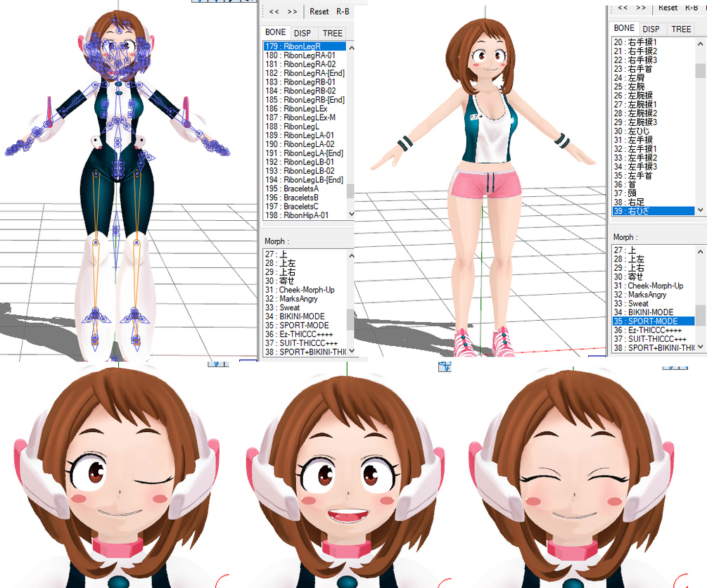
Task: Click the << button beside Reset
Action: (274, 12)
